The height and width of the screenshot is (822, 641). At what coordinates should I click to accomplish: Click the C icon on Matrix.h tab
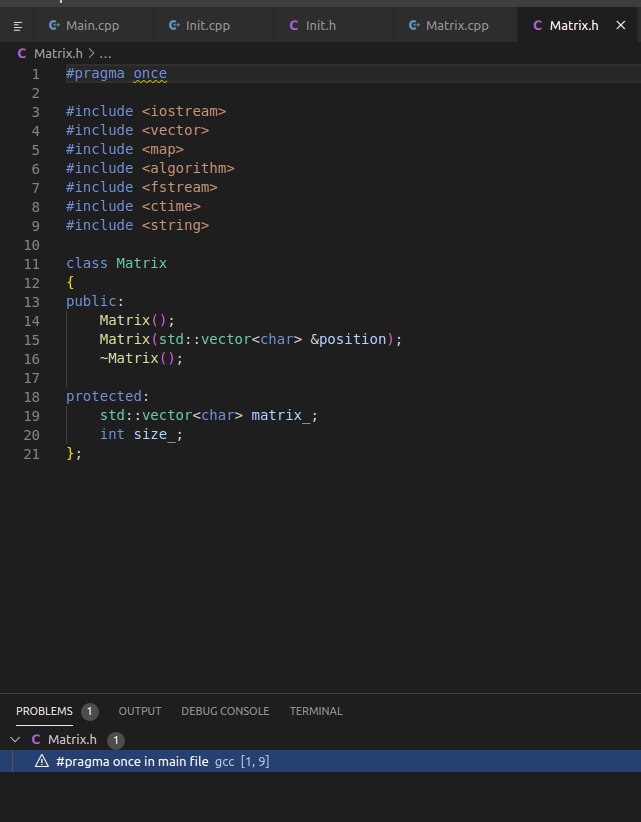coord(537,25)
